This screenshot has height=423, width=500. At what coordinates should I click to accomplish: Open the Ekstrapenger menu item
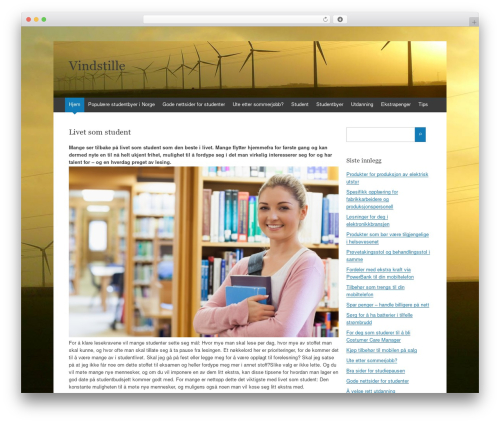coord(396,104)
